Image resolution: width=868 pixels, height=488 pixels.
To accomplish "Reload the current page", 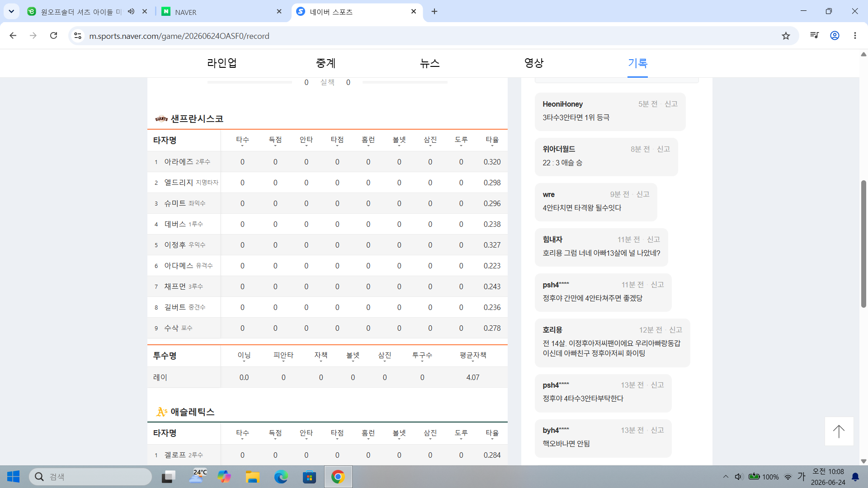I will pyautogui.click(x=53, y=36).
